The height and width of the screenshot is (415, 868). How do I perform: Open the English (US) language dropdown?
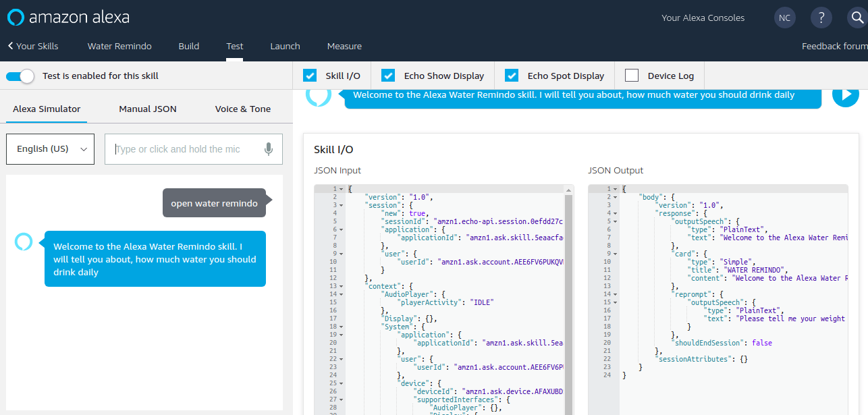[50, 149]
